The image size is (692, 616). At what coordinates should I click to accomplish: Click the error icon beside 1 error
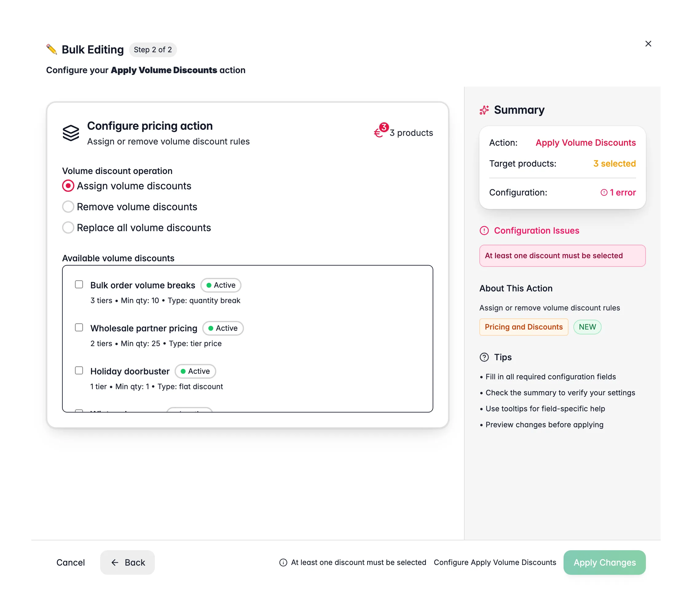click(x=604, y=192)
